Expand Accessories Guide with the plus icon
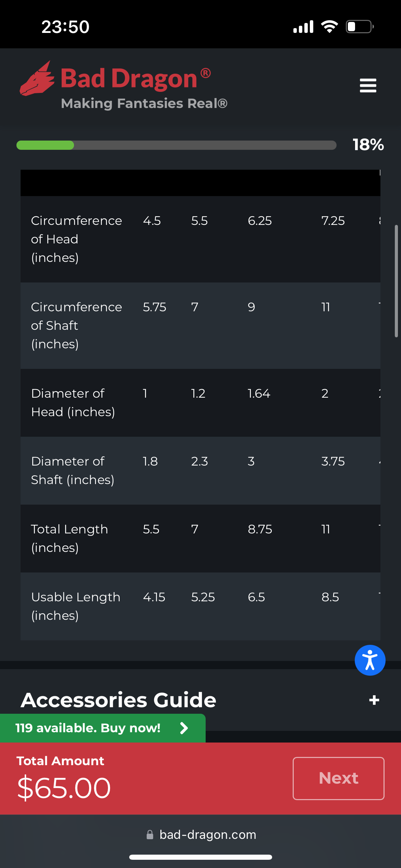 coord(374,700)
